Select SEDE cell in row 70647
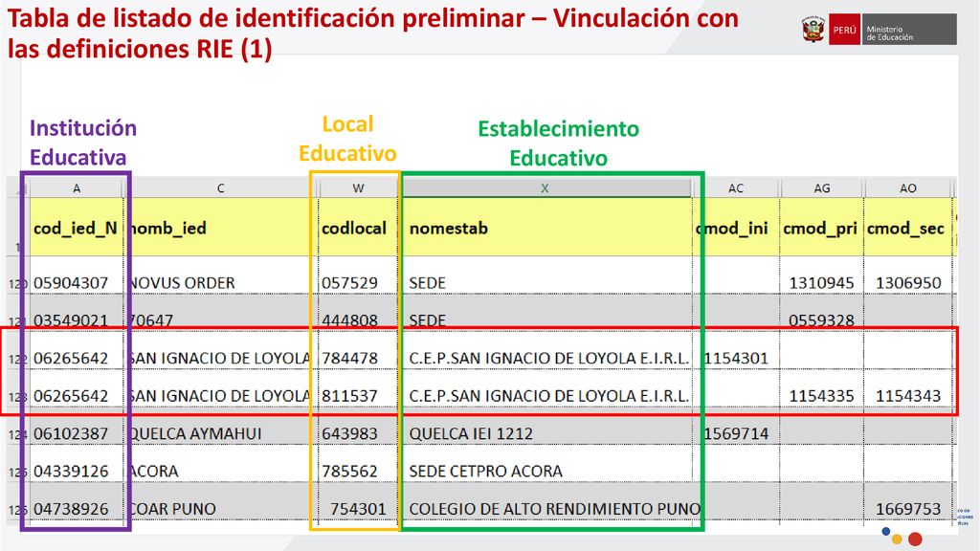The height and width of the screenshot is (551, 980). pyautogui.click(x=546, y=313)
